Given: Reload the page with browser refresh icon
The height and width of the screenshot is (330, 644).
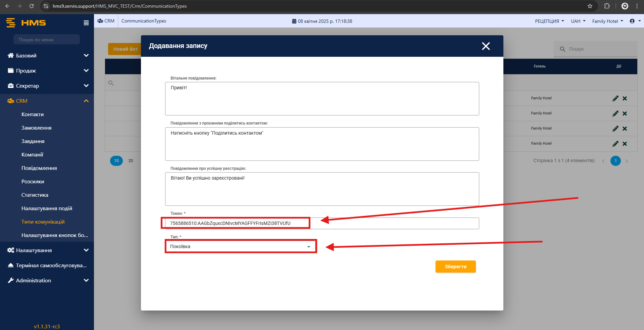Looking at the screenshot, I should click(x=32, y=6).
